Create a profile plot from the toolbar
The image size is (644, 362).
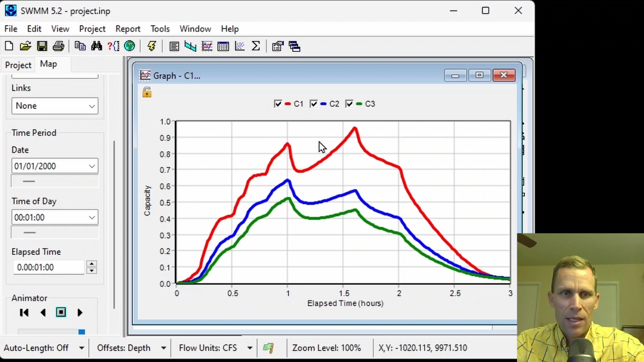tap(190, 46)
